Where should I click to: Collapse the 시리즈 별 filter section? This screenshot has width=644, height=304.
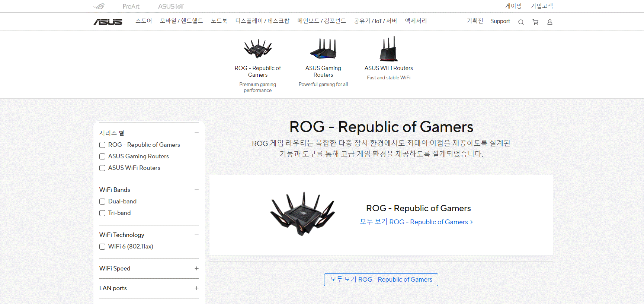[x=196, y=133]
